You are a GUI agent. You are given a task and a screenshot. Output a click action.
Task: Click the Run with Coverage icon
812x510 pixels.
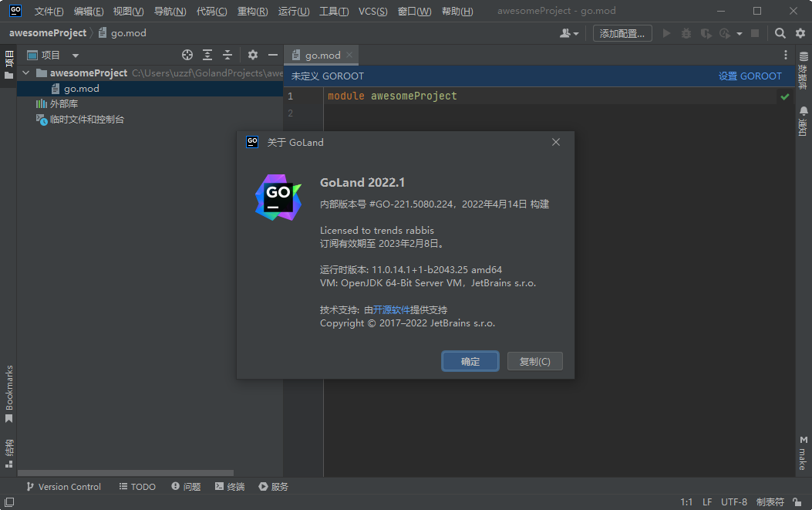point(706,33)
